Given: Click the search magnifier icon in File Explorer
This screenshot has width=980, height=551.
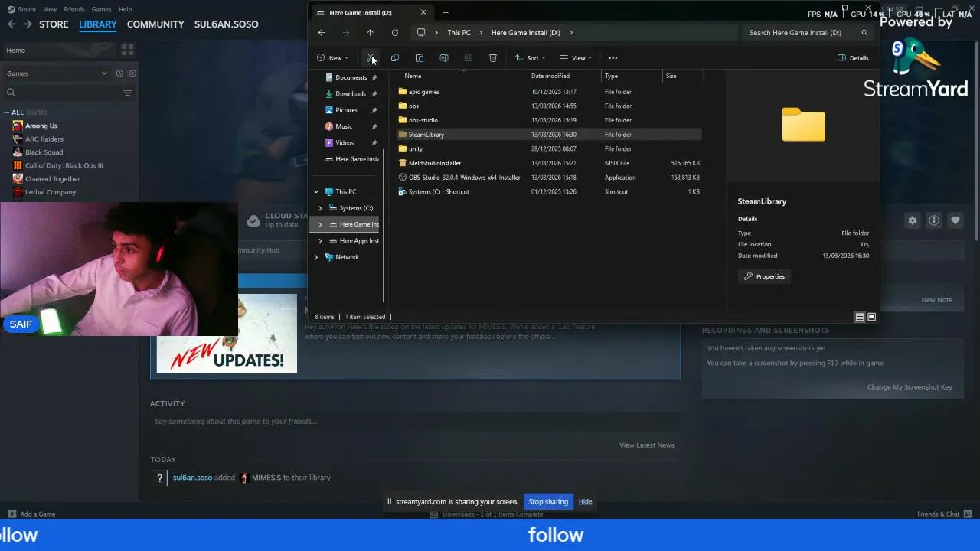Looking at the screenshot, I should point(864,33).
